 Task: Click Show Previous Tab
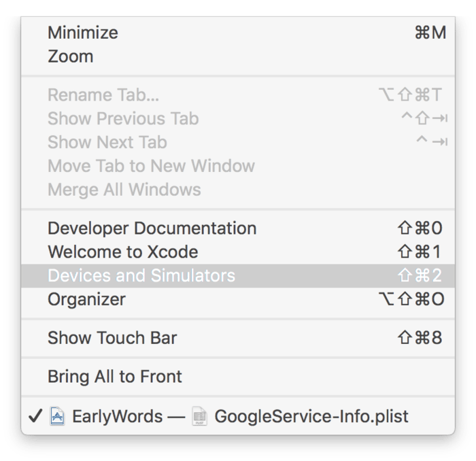123,118
